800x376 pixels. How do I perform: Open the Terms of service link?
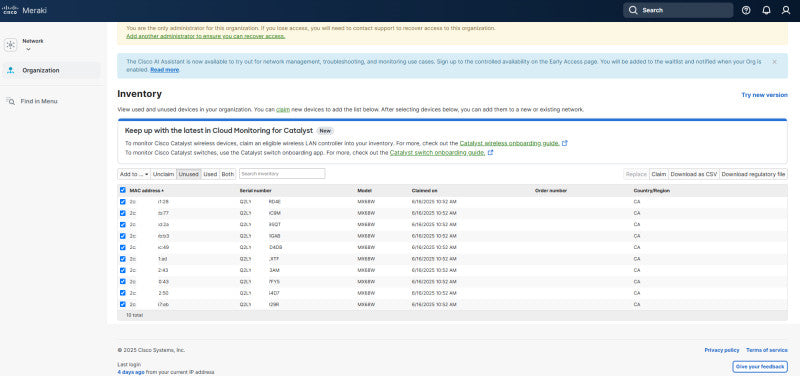767,350
